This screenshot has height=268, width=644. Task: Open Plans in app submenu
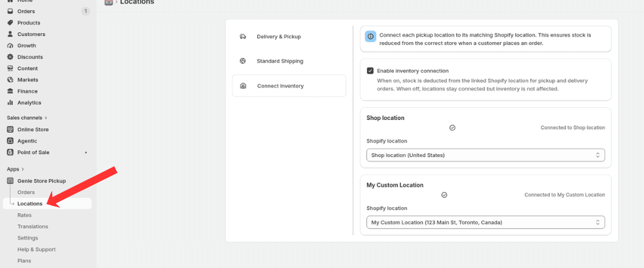[24, 261]
